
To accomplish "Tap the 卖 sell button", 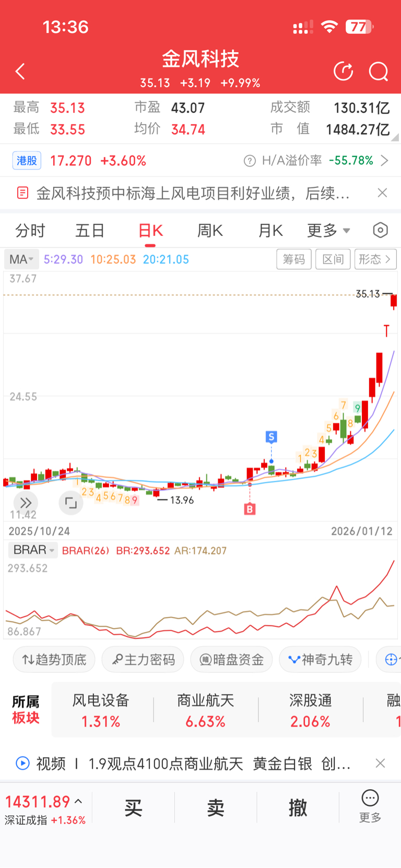I will [216, 808].
